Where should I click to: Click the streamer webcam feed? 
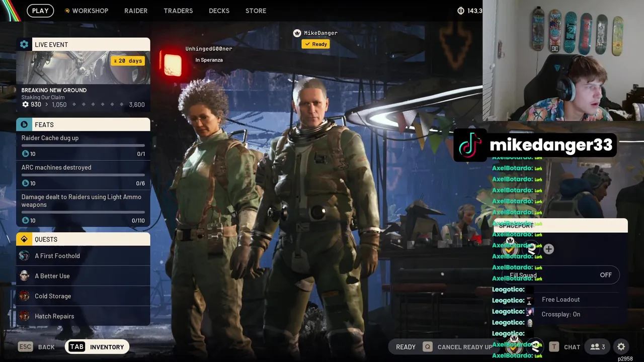[x=563, y=60]
